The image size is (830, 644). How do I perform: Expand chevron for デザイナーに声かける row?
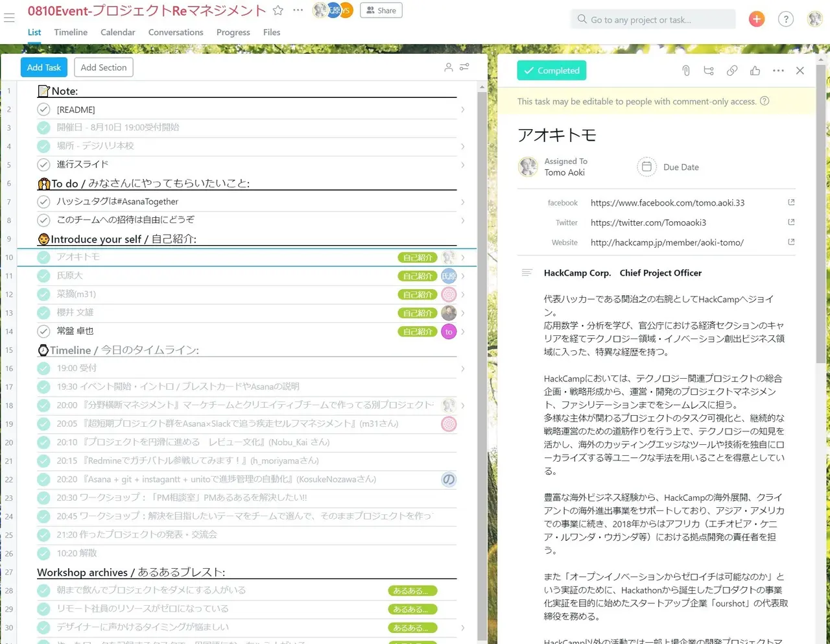(462, 628)
